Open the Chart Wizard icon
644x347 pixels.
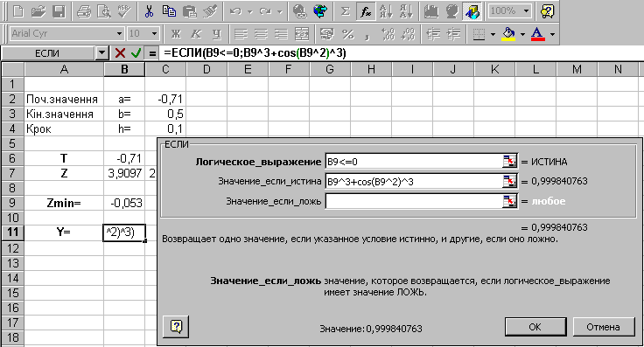click(430, 11)
